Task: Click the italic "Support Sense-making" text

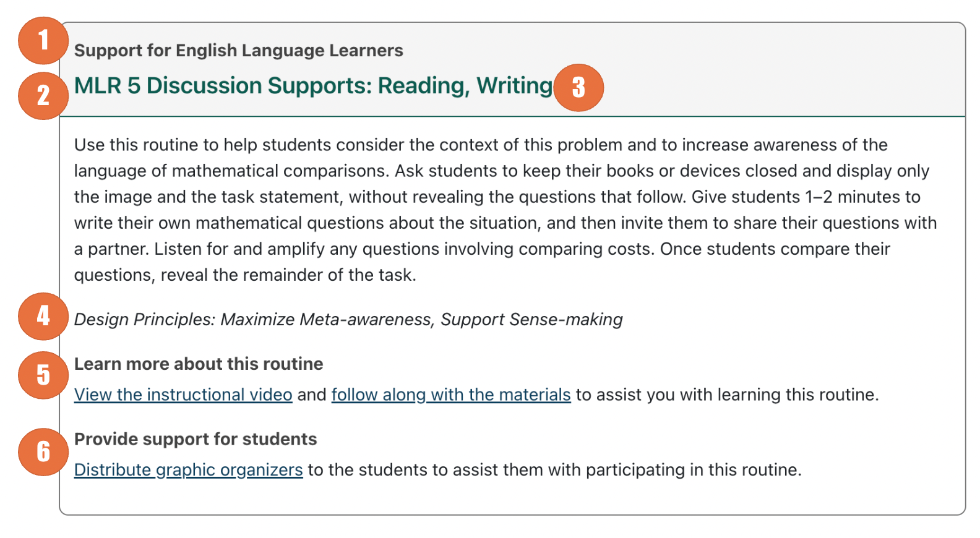Action: pyautogui.click(x=531, y=320)
